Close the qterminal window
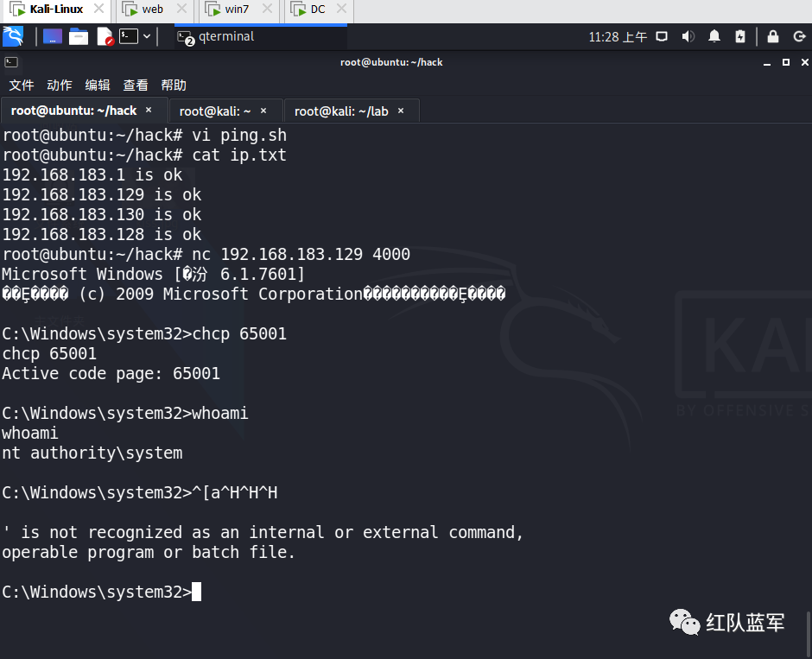The width and height of the screenshot is (812, 659). [x=805, y=62]
